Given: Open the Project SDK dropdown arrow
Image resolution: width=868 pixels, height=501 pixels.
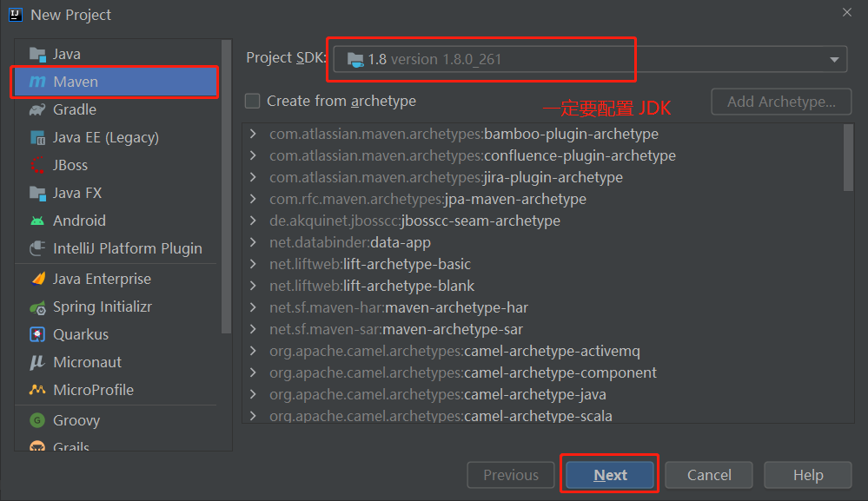Looking at the screenshot, I should 833,60.
